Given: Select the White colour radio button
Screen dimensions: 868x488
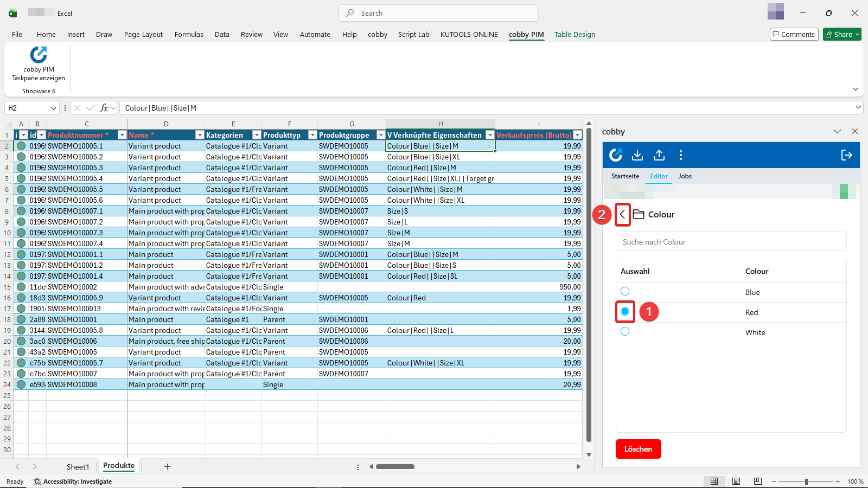Looking at the screenshot, I should click(x=625, y=331).
